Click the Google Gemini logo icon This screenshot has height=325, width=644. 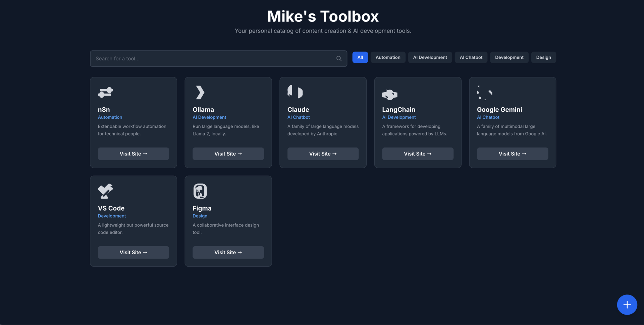(x=485, y=93)
